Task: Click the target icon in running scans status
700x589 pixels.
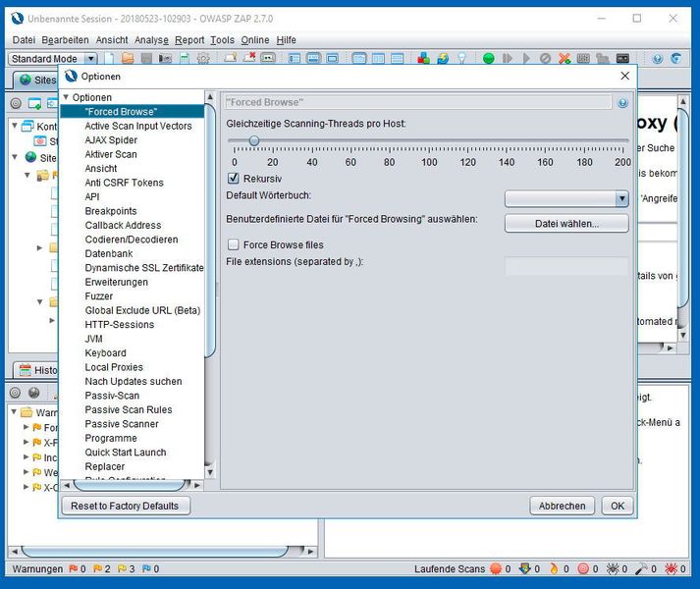Action: (x=583, y=568)
